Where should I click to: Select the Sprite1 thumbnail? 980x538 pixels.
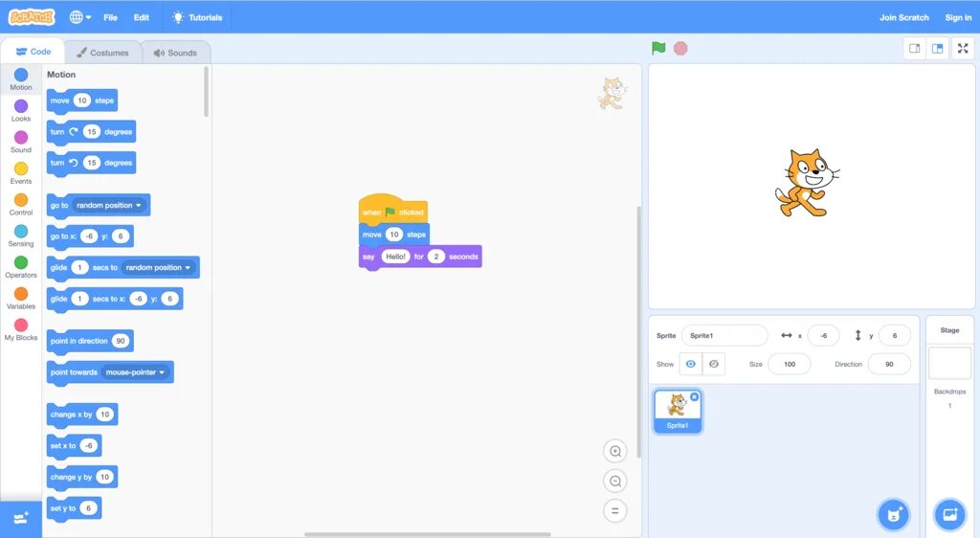pos(678,411)
